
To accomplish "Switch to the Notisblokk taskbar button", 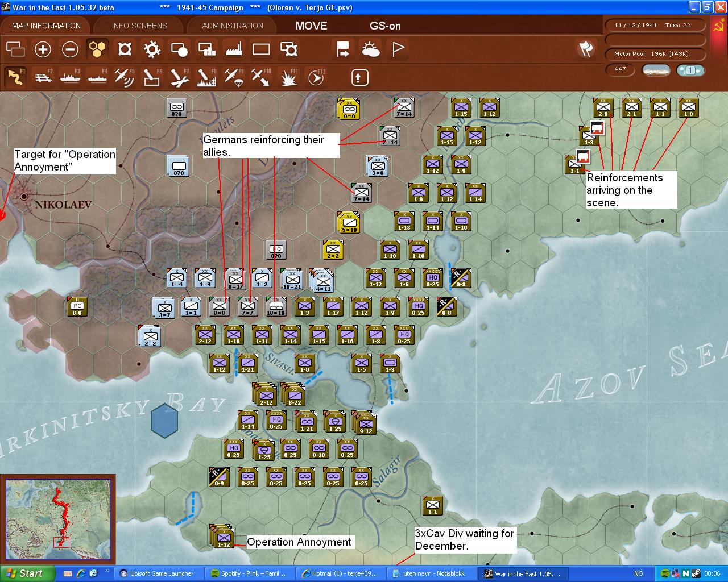I will click(x=432, y=573).
